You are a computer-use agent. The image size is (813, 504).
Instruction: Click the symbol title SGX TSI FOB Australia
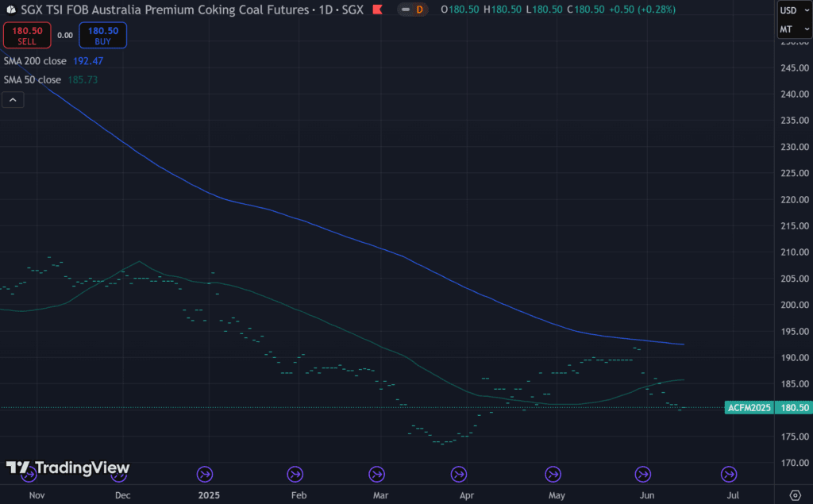click(x=164, y=10)
